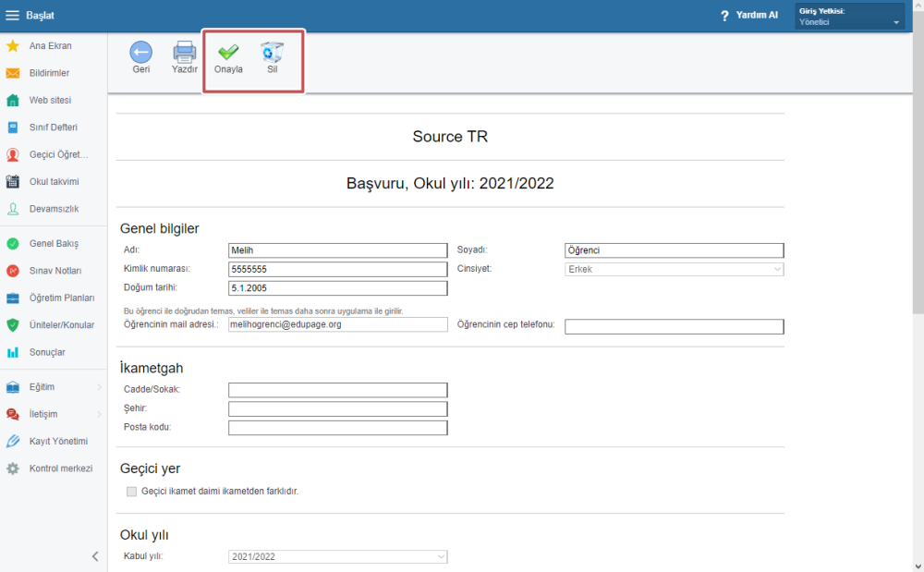Click the Başlat label in header

point(40,16)
